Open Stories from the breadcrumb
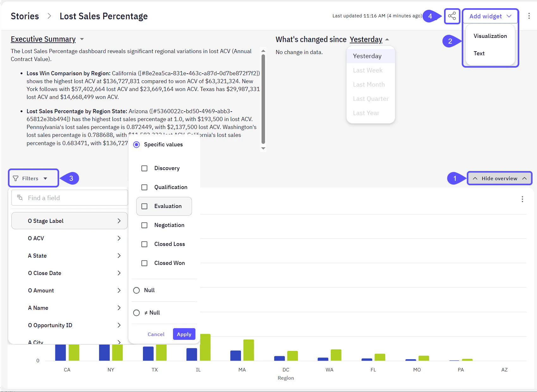 click(25, 16)
